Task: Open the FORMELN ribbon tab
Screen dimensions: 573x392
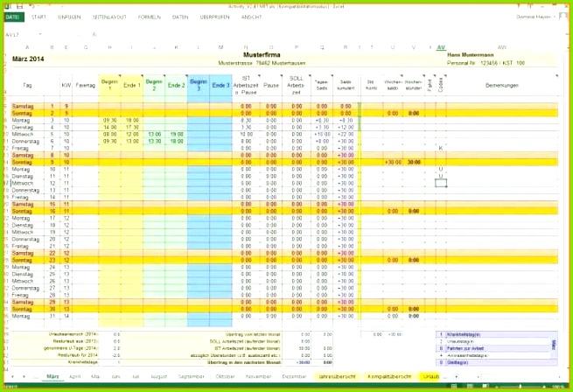Action: pyautogui.click(x=149, y=17)
